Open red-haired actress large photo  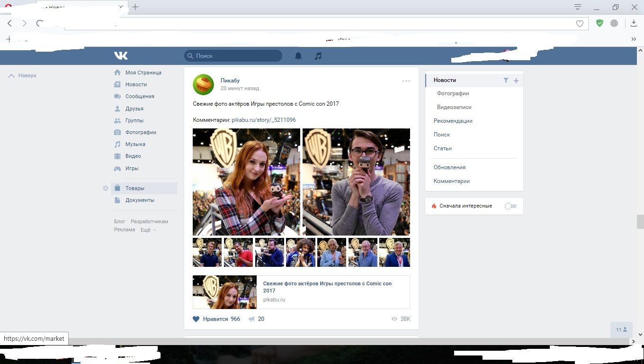tap(246, 182)
